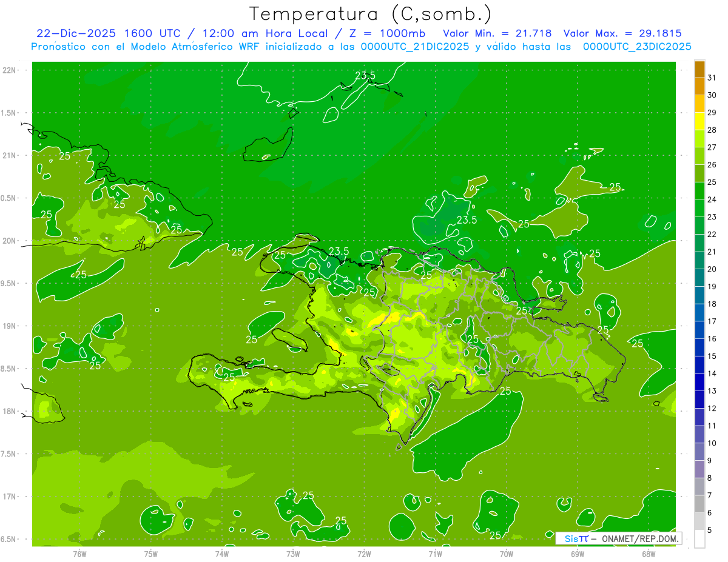728x562 pixels.
Task: Click the legend value '26'
Action: pos(712,165)
